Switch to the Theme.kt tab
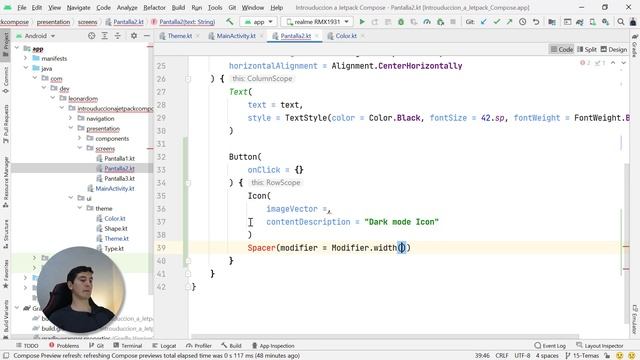 point(179,36)
